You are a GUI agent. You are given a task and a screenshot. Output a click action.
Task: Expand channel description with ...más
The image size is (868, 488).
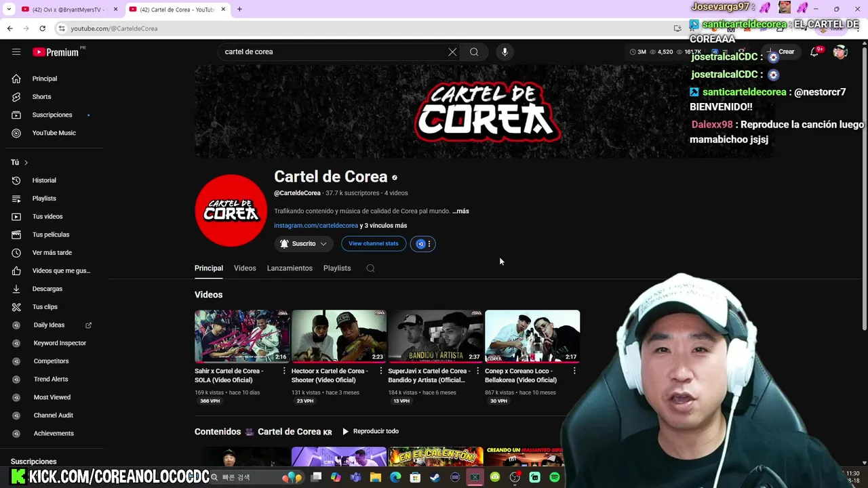(460, 211)
